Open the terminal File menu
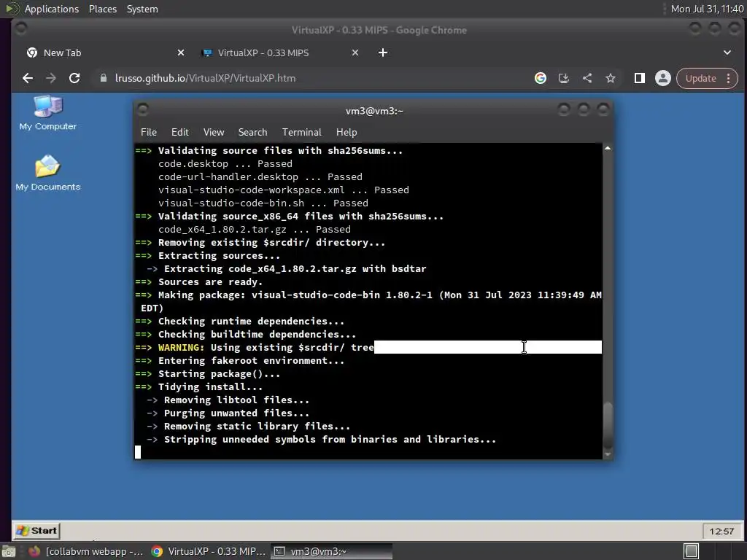Screen dimensions: 747x560 click(x=149, y=133)
